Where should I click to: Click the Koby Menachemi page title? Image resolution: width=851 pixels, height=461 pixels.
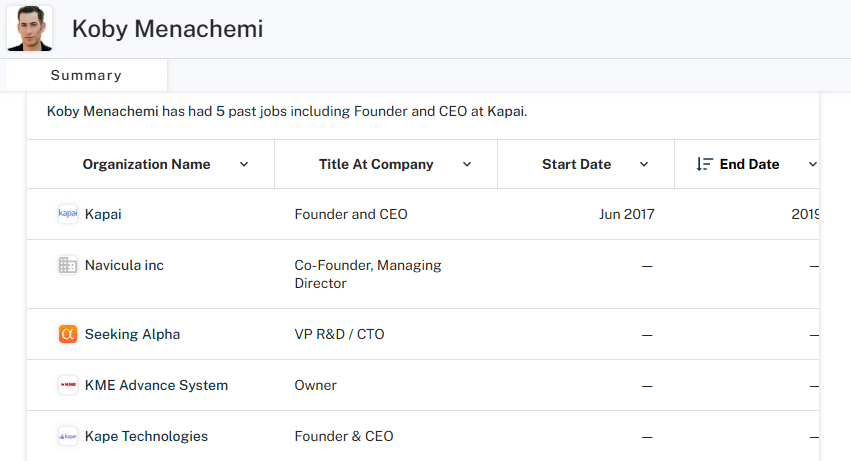[x=168, y=28]
